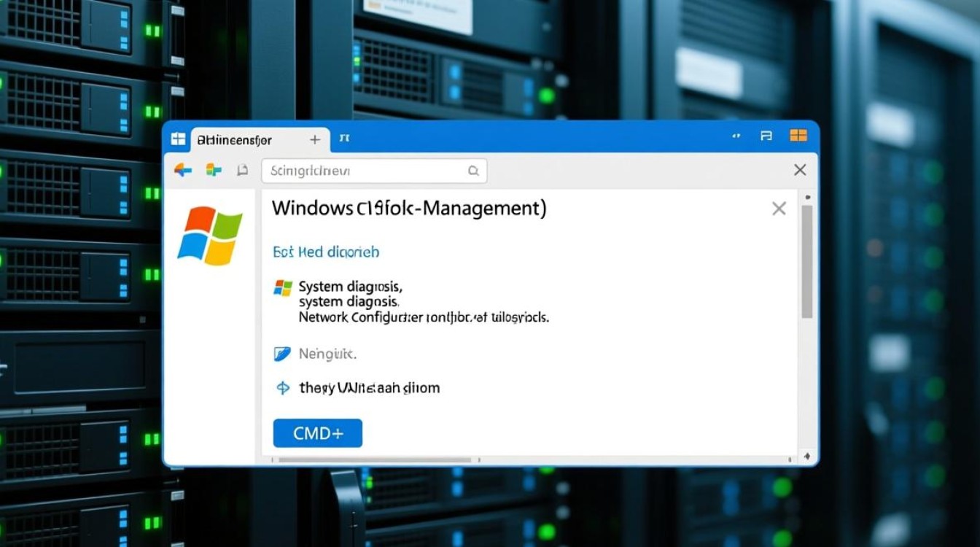Click the window icon left of orange grid

(x=766, y=136)
